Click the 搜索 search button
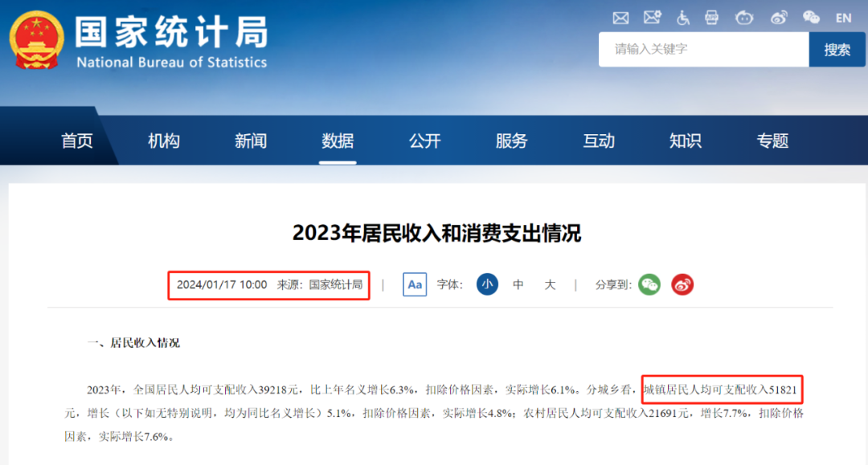 pos(837,49)
